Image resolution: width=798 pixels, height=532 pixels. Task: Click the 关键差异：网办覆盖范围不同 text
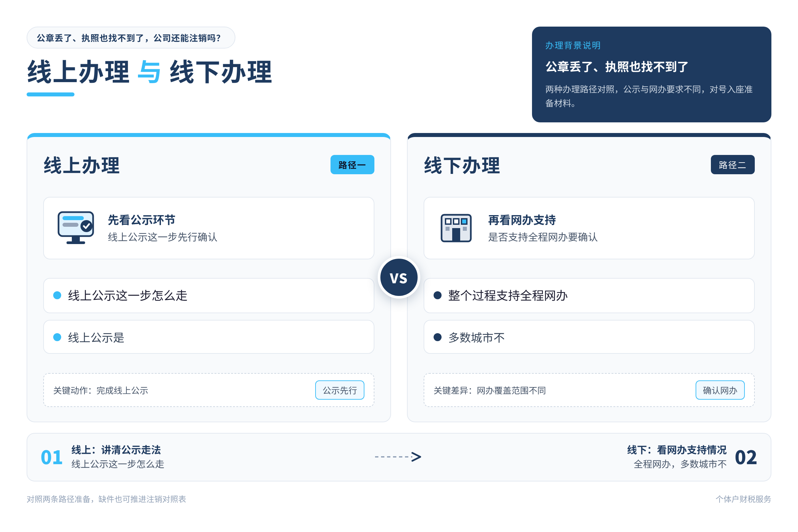tap(489, 390)
